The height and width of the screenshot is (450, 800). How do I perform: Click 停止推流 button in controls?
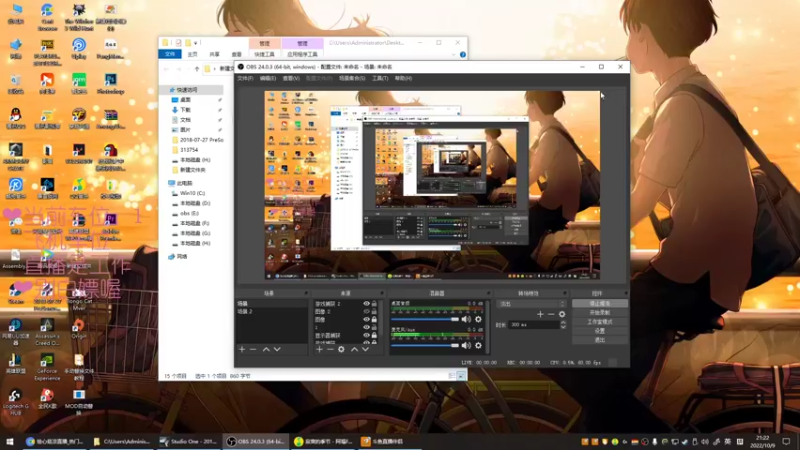point(599,304)
